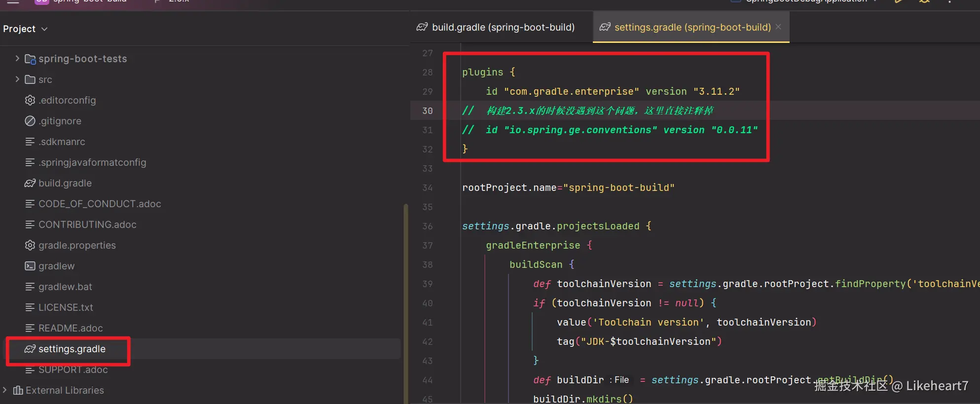Viewport: 980px width, 404px height.
Task: Click line number 34 in the gutter
Action: coord(427,188)
